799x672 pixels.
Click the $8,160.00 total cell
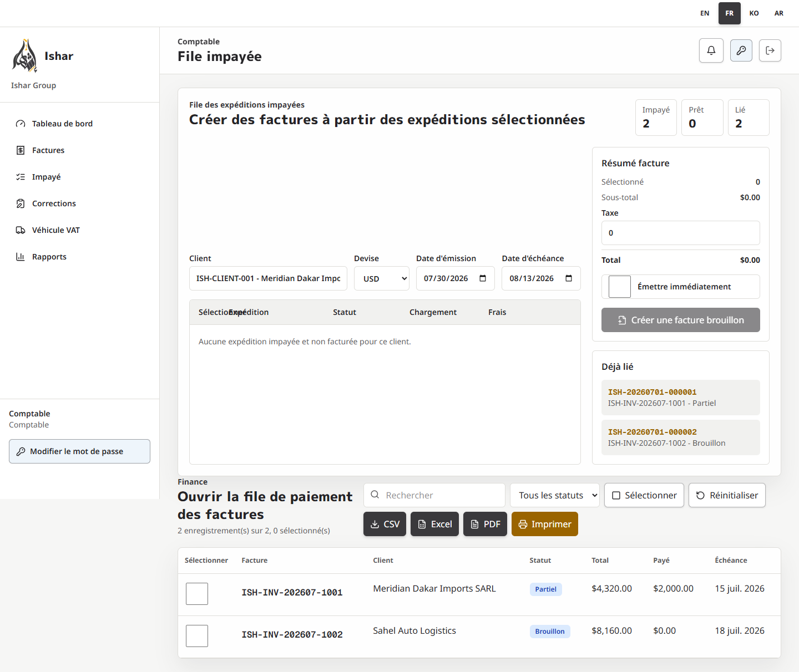click(611, 631)
